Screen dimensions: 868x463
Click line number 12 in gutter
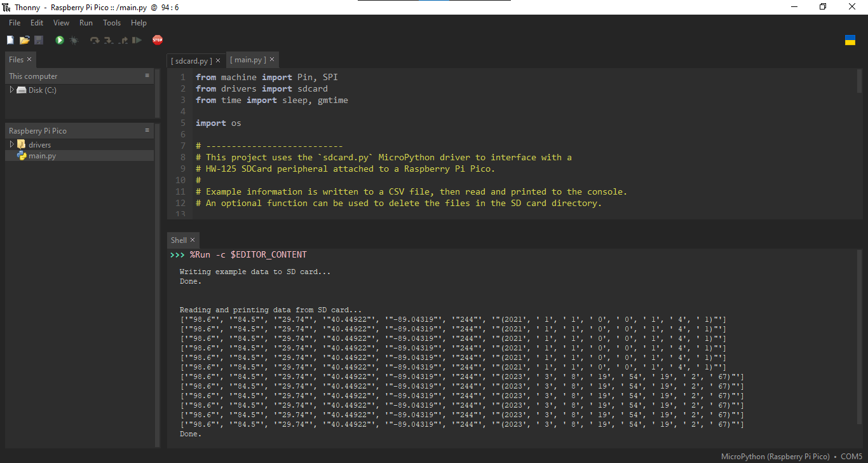point(180,203)
